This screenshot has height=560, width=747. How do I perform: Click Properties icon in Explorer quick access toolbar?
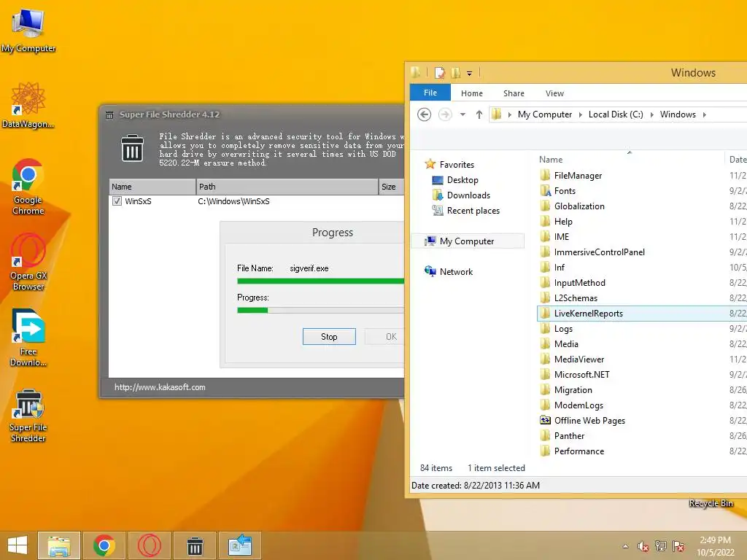click(440, 73)
